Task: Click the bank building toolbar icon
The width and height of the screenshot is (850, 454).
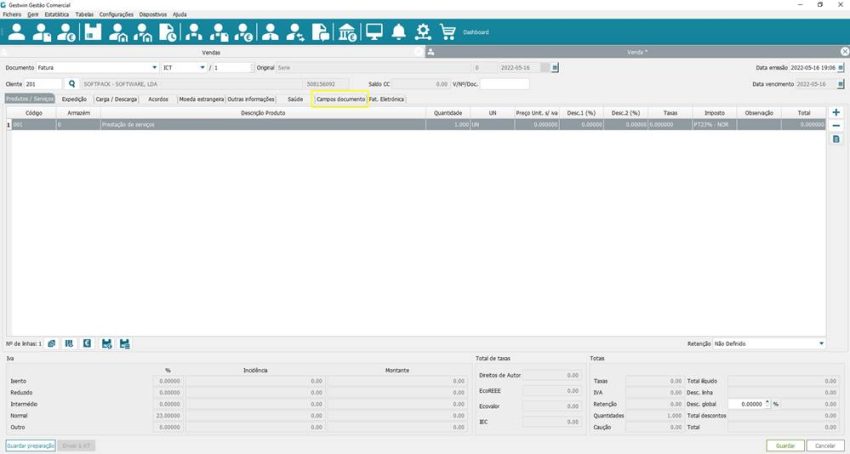Action: click(346, 32)
